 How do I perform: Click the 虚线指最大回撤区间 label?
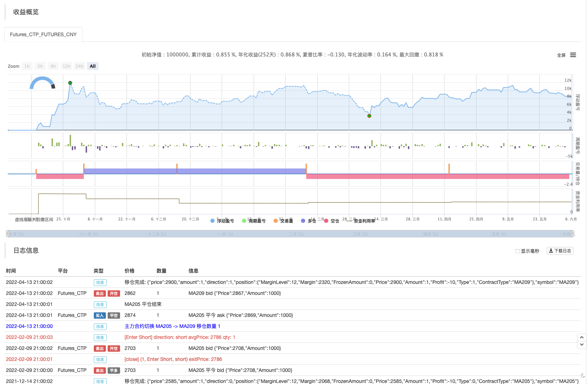[34, 220]
